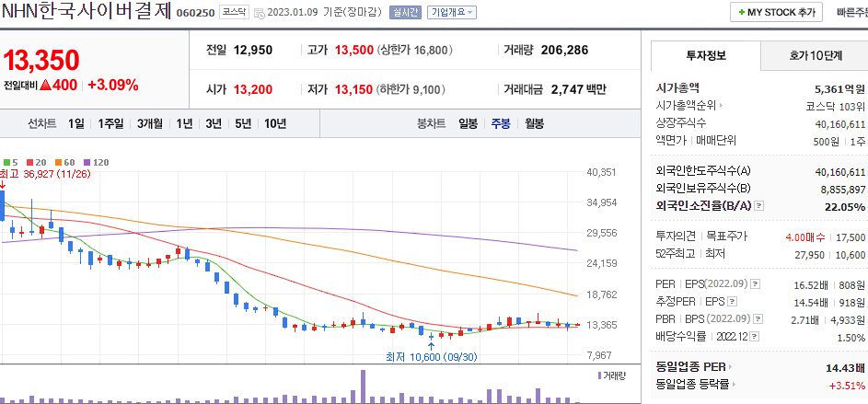Click the 배당수익률 value 1.50%
Screen dimensions: 868x404
click(851, 338)
